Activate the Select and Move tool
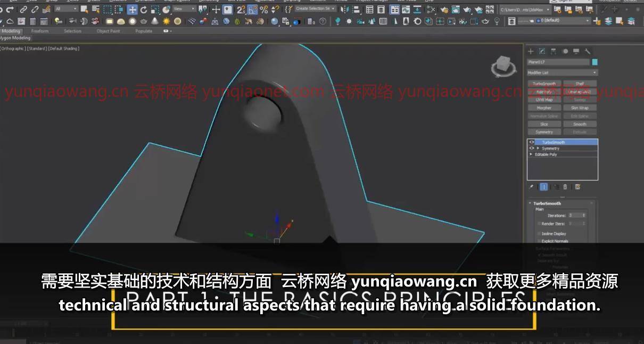The image size is (644, 344). click(x=132, y=10)
